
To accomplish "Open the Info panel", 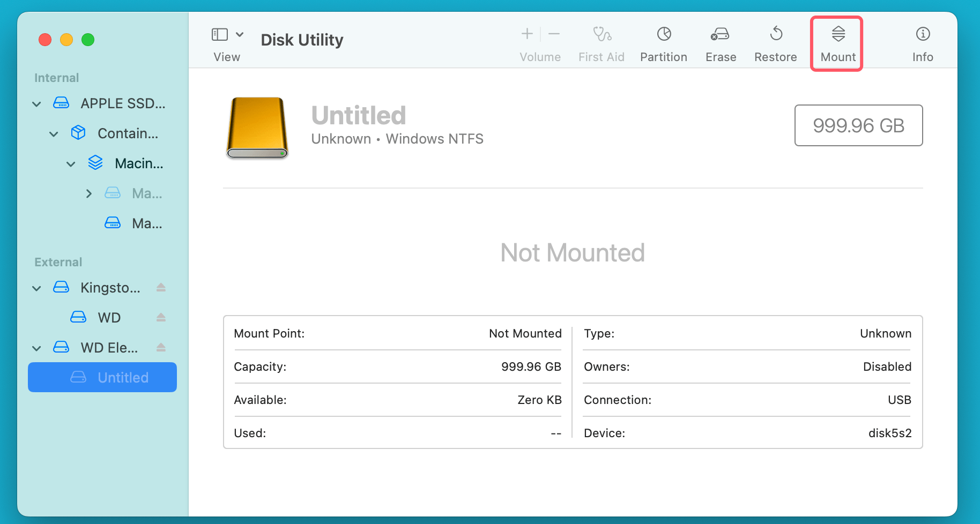I will point(923,43).
